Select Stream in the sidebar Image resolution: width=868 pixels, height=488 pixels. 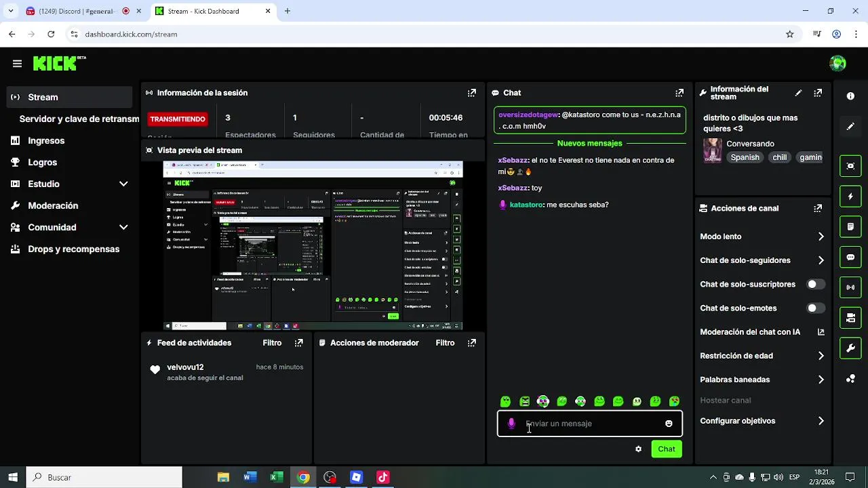[x=71, y=97]
